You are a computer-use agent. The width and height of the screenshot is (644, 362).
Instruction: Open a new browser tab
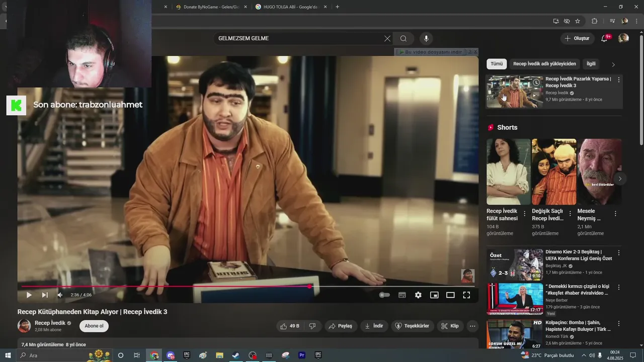pos(337,7)
